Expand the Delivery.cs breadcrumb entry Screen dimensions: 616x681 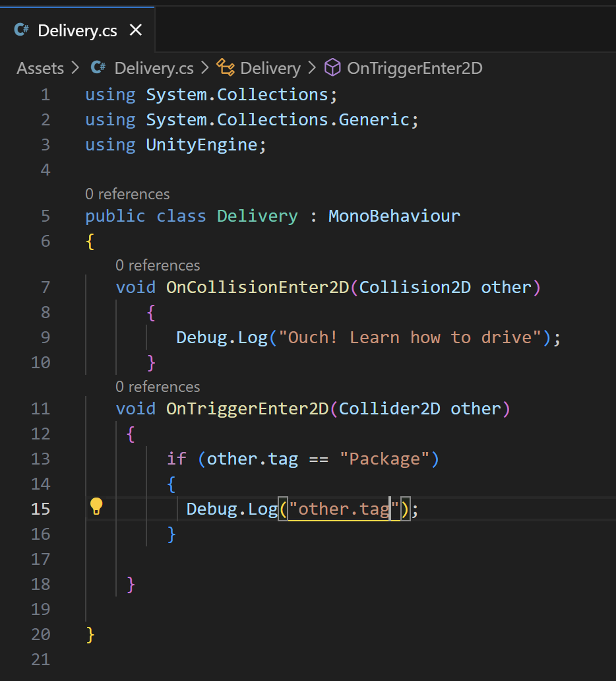tap(154, 67)
